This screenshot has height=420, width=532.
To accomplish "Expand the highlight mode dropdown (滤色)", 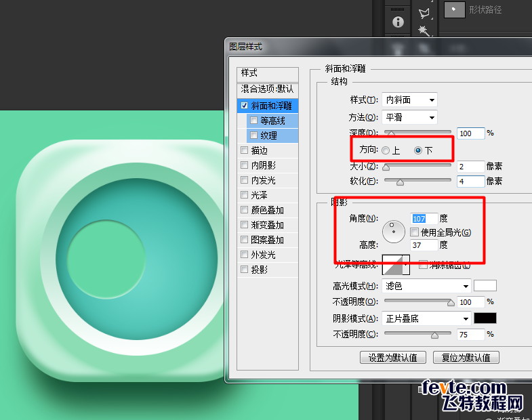I will click(x=426, y=286).
